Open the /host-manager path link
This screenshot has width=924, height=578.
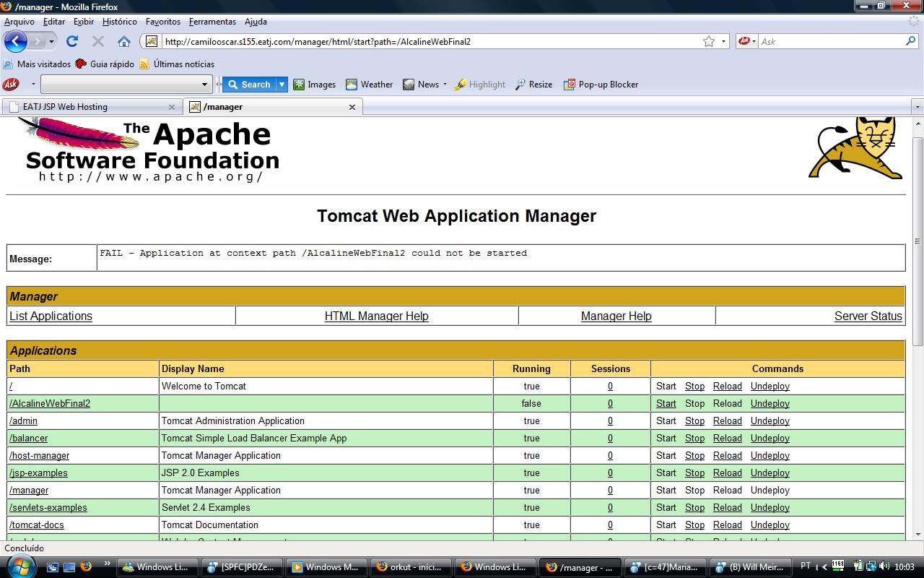click(x=40, y=455)
